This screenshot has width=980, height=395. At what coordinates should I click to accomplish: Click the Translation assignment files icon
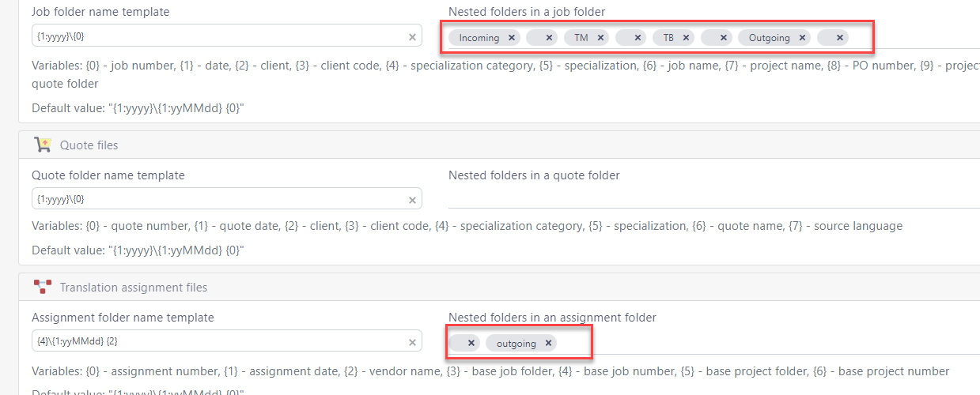[43, 287]
